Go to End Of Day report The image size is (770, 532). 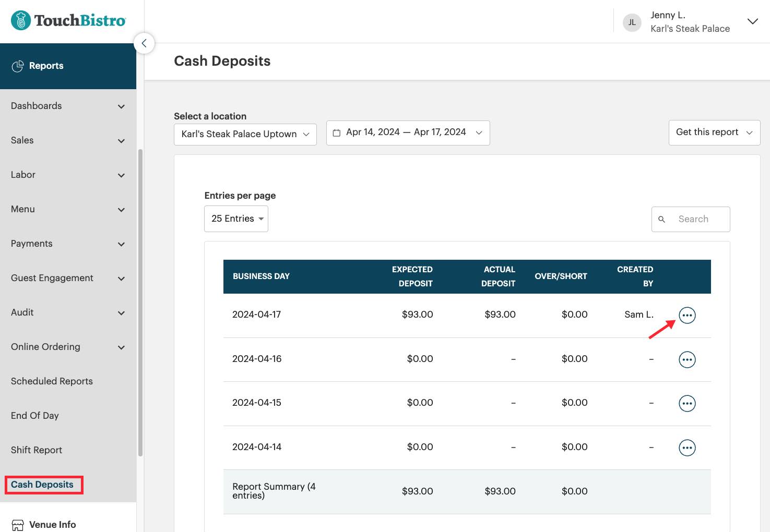pyautogui.click(x=34, y=415)
